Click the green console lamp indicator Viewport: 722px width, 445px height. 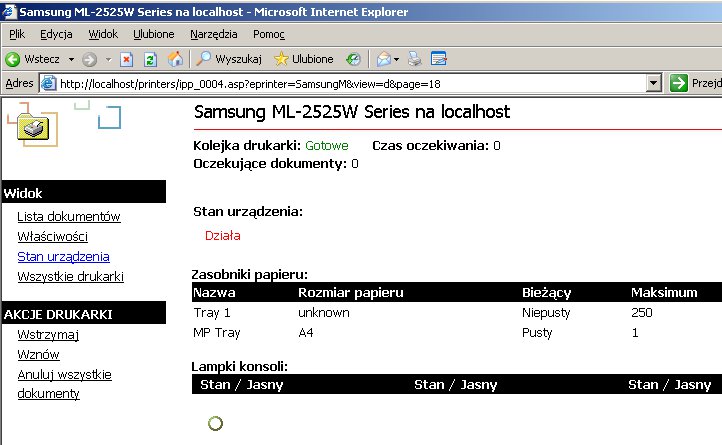215,423
